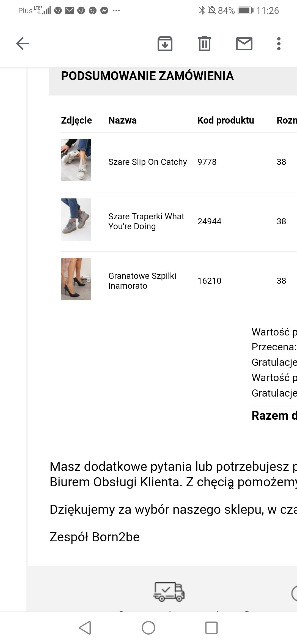Open recent apps with square button
The width and height of the screenshot is (297, 644).
click(211, 628)
